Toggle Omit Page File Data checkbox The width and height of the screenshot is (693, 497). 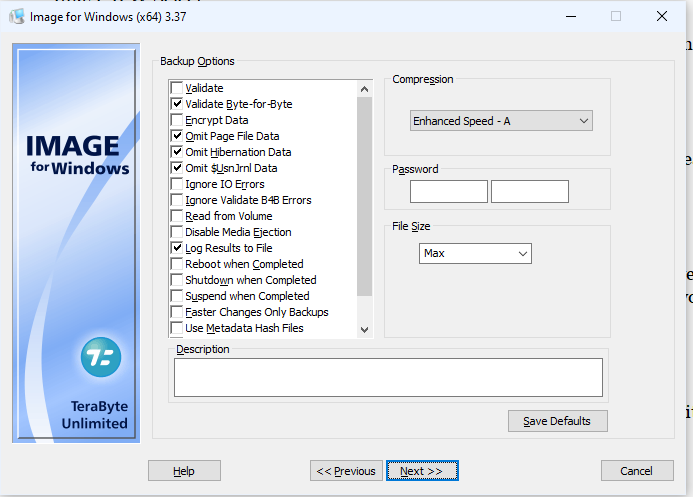click(177, 136)
